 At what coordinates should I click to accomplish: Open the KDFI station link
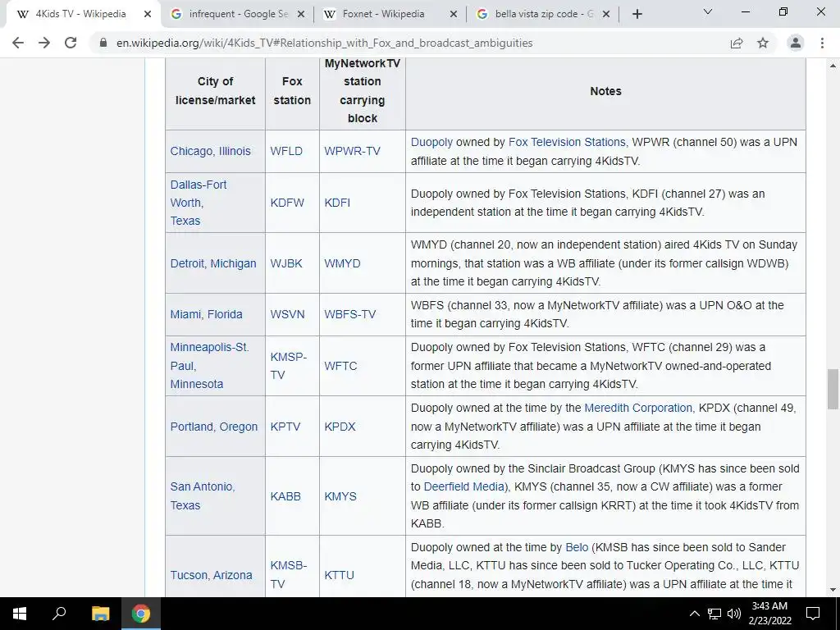coord(337,203)
